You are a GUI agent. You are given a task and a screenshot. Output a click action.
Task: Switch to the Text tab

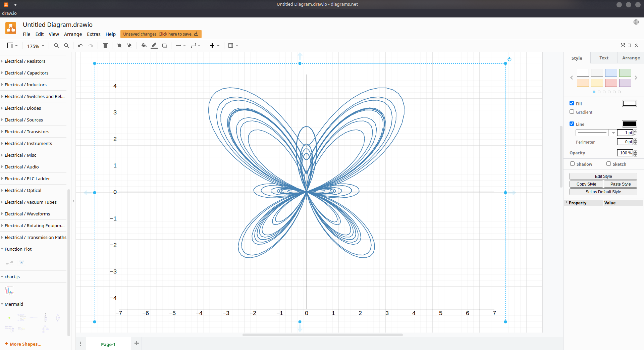604,58
